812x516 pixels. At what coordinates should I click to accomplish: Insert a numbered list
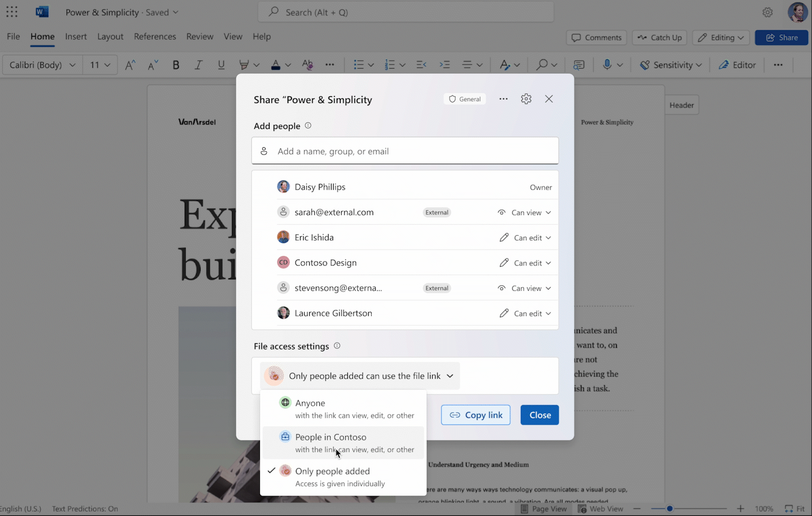389,65
